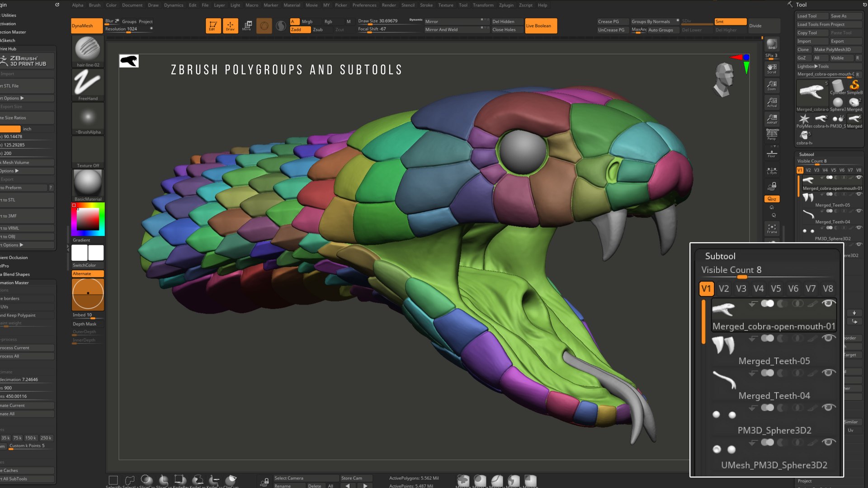Image resolution: width=868 pixels, height=488 pixels.
Task: Collapse the Subtool section header
Action: (806, 155)
